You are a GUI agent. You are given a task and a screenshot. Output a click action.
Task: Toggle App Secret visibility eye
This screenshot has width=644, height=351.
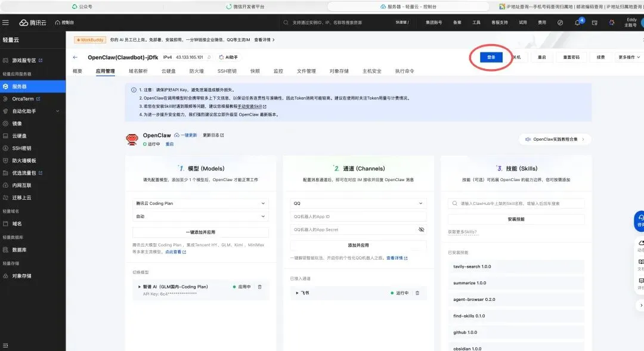[421, 229]
